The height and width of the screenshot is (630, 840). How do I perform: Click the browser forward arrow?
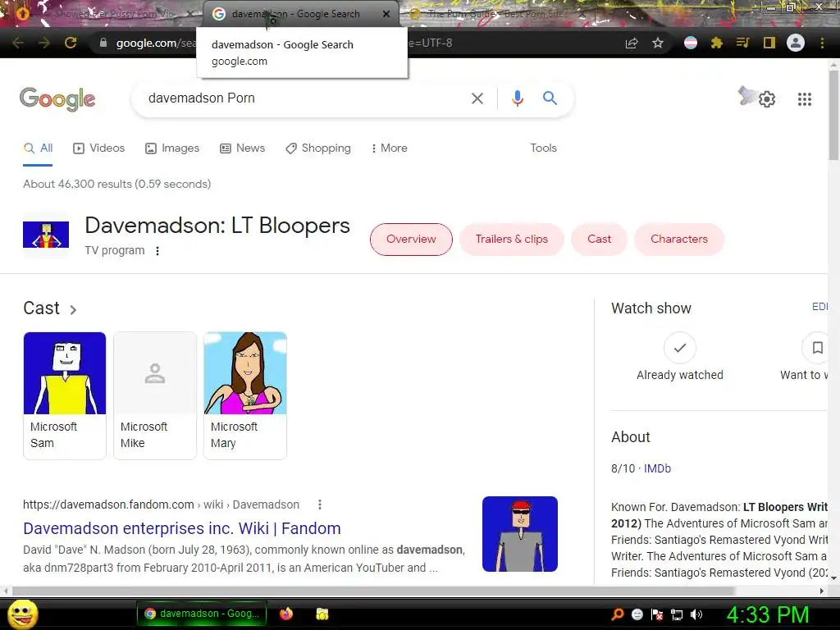(44, 43)
